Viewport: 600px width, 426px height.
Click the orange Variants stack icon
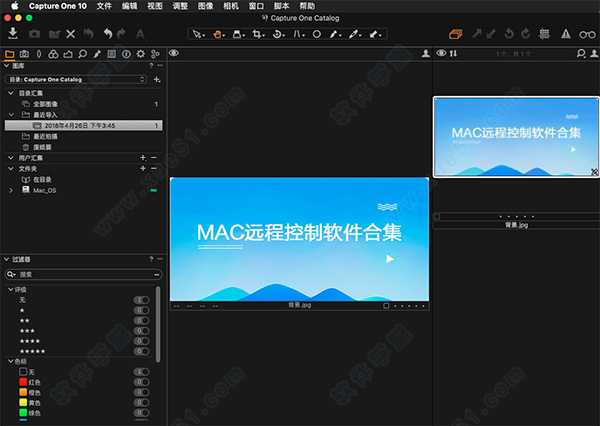point(455,34)
